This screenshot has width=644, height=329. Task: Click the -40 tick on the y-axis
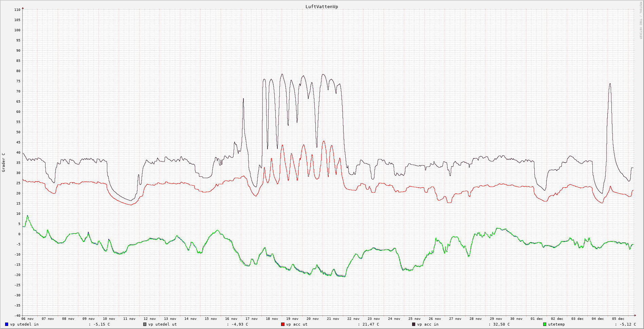(17, 315)
